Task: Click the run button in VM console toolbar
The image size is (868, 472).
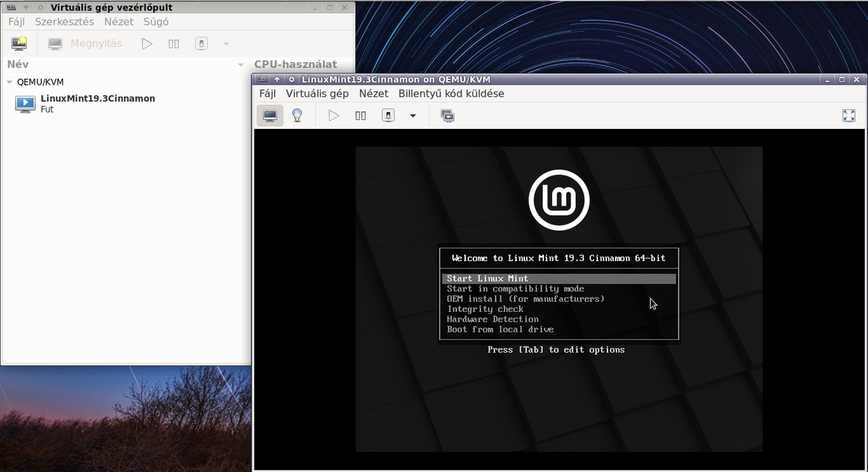Action: pos(334,115)
